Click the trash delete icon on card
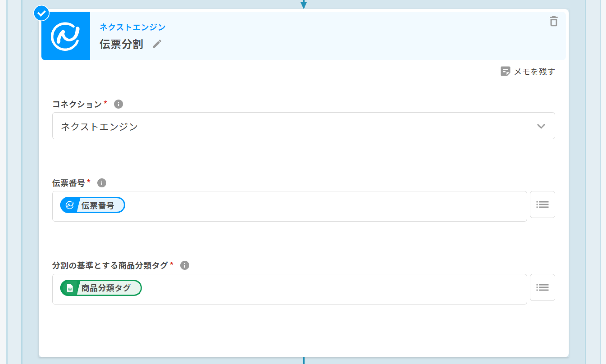This screenshot has width=606, height=364. click(553, 21)
